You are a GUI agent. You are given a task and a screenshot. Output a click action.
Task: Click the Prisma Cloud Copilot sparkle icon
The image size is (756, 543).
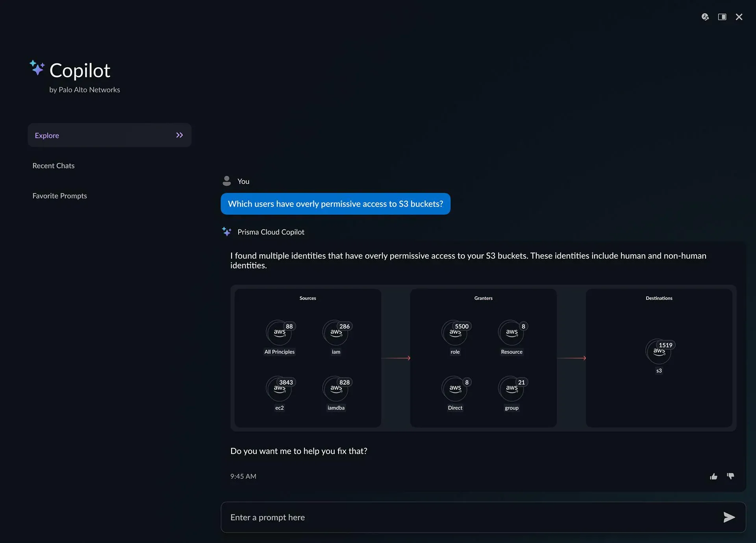click(227, 232)
